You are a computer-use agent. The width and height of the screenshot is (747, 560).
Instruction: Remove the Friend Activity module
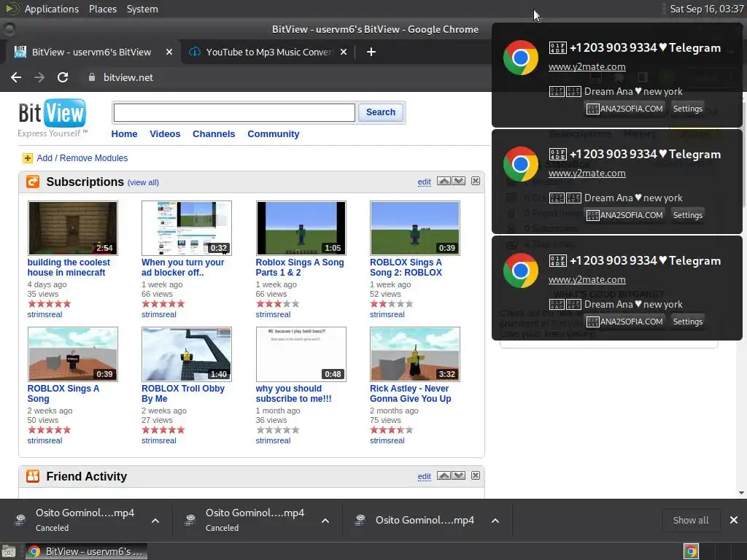476,475
